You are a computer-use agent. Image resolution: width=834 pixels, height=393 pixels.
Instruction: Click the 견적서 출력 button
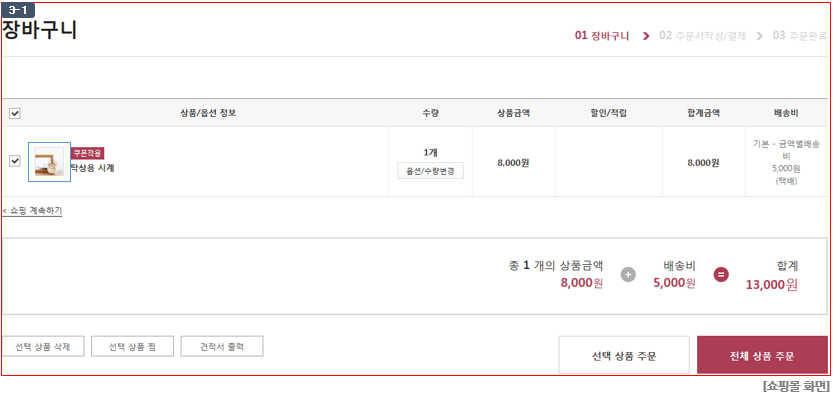pos(222,346)
